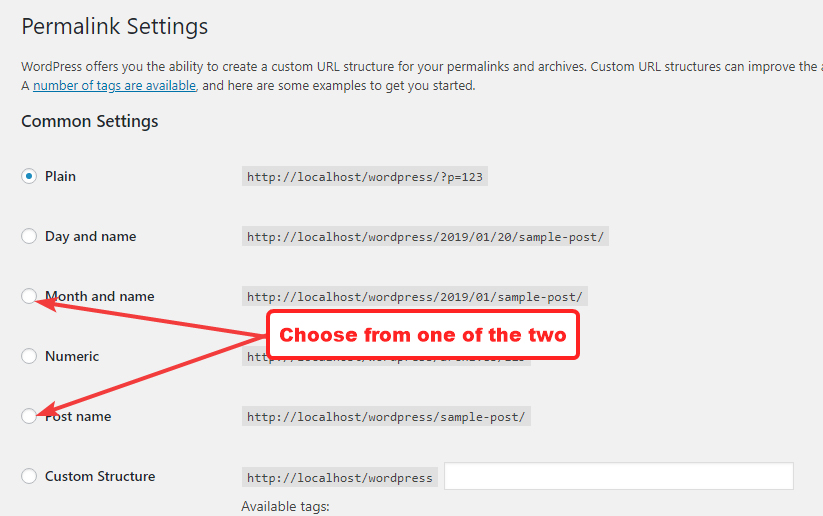The height and width of the screenshot is (516, 823).
Task: Choose the Day and name radio button
Action: (29, 236)
